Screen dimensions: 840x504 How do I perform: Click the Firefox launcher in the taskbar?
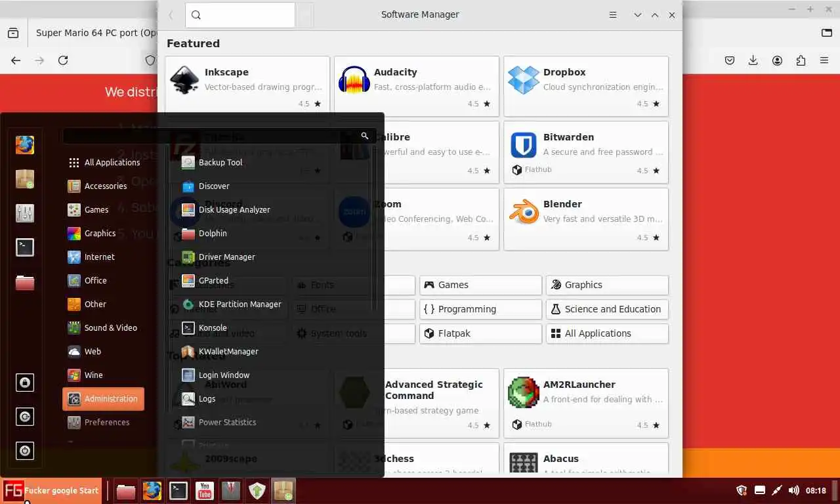point(152,491)
